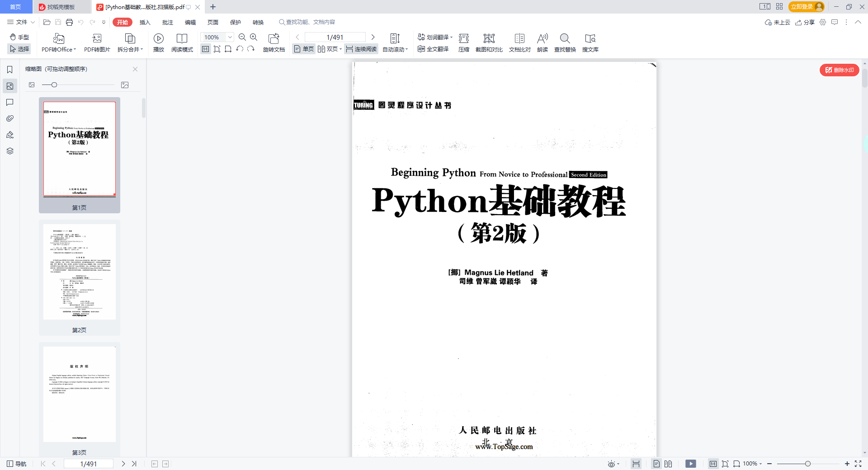868x470 pixels.
Task: Open the 搜文库 library search
Action: pos(590,43)
